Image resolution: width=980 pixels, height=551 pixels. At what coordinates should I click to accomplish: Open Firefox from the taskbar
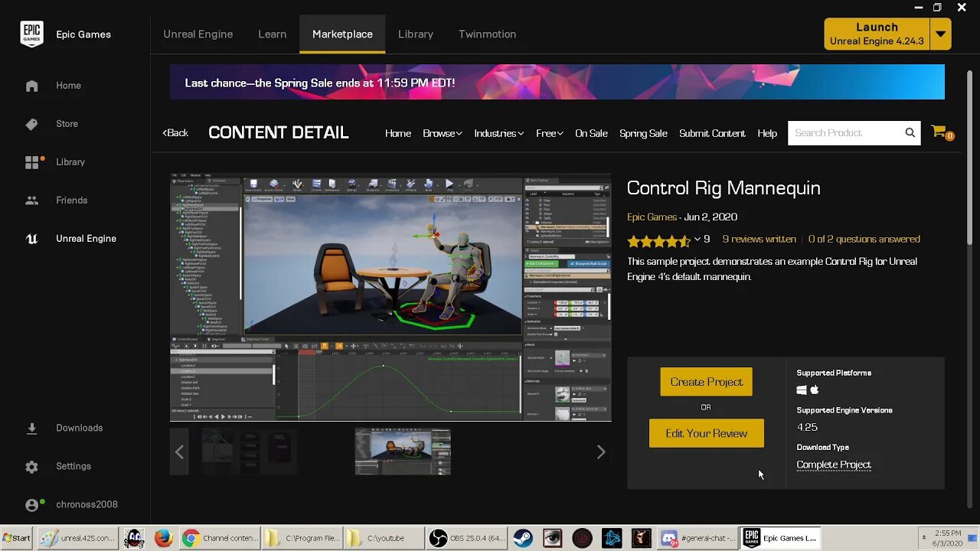tap(163, 538)
